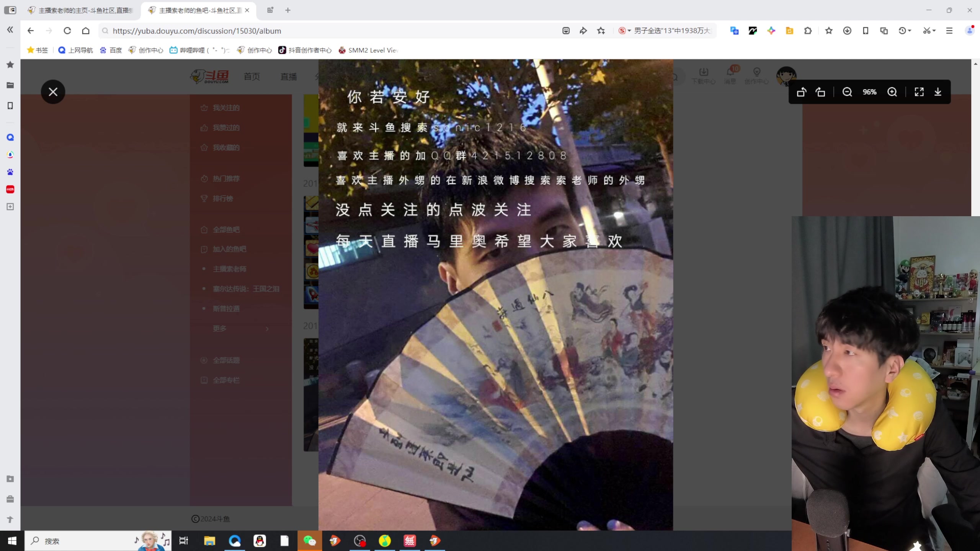Viewport: 980px width, 551px height.
Task: Click the address bar URL
Action: [197, 31]
